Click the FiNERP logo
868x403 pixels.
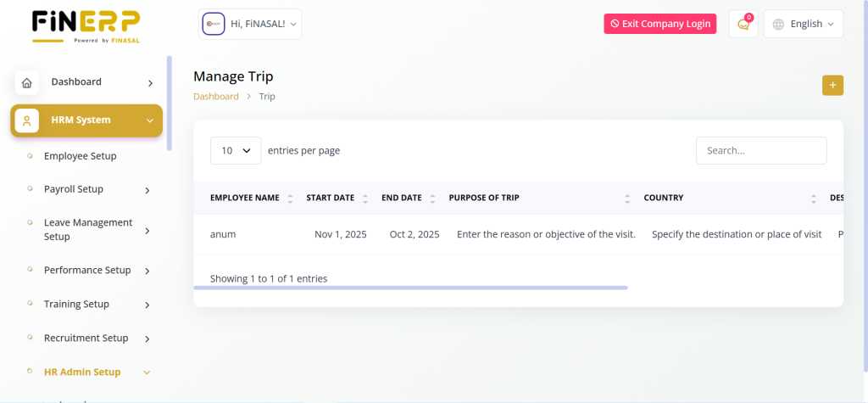85,25
